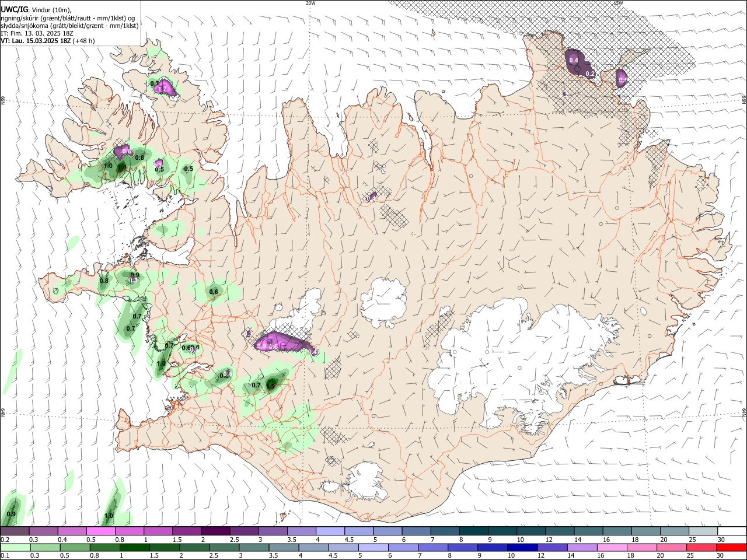Click the '0.5' value in the pink snow spot
This screenshot has width=747, height=560.
click(x=159, y=169)
